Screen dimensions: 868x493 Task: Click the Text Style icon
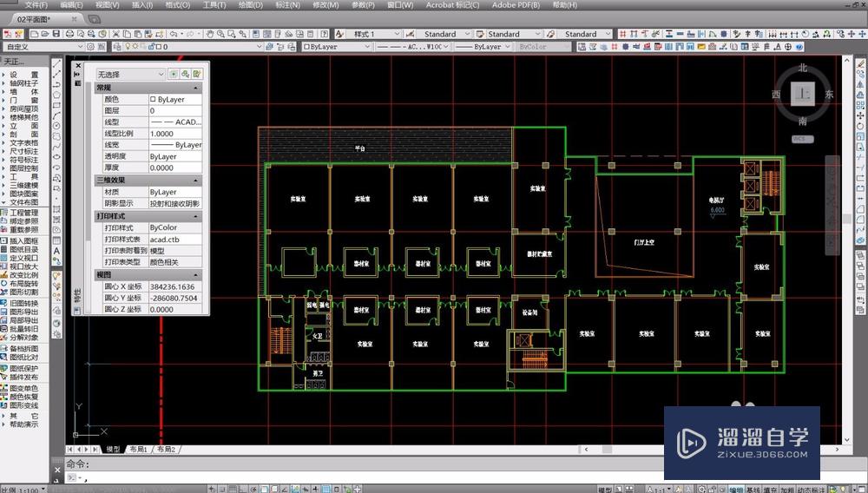click(x=340, y=35)
